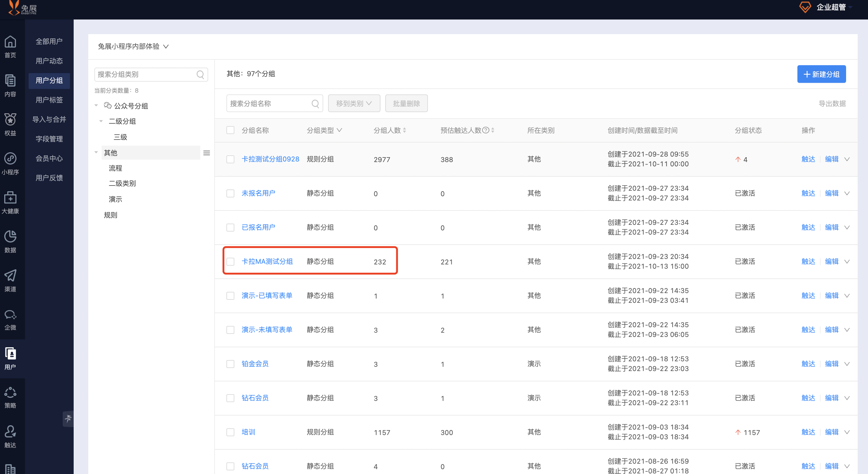Click the 导出数据 link
Image resolution: width=868 pixels, height=474 pixels.
click(x=832, y=104)
